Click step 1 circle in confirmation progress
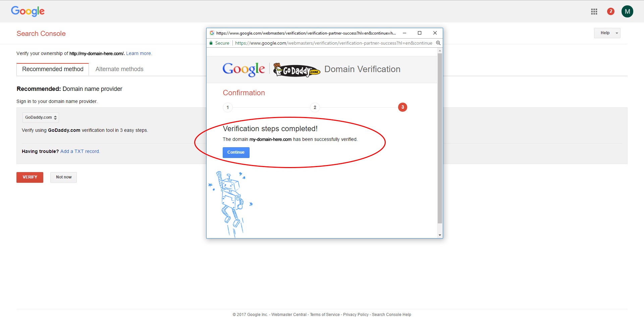Viewport: 644px width, 319px height. click(228, 107)
